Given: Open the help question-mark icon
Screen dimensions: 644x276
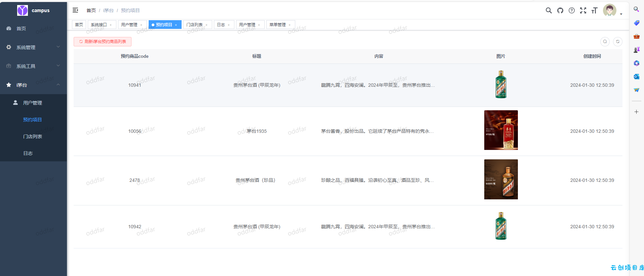Looking at the screenshot, I should tap(571, 10).
